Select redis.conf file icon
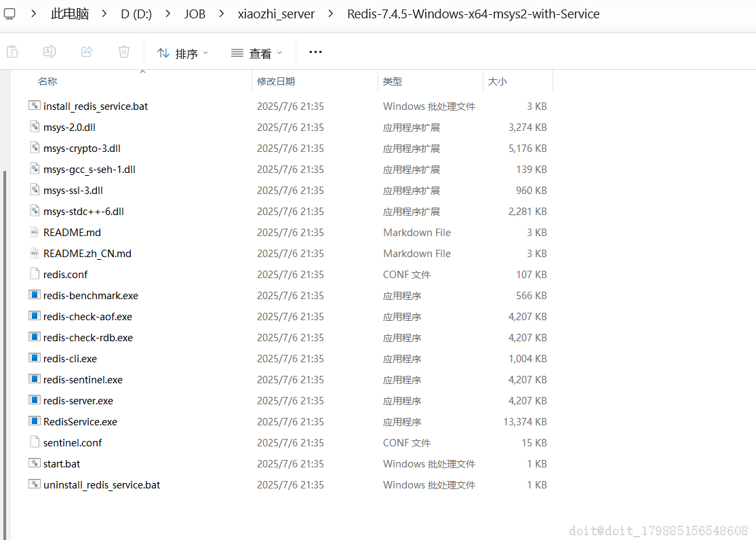Image resolution: width=756 pixels, height=540 pixels. (x=34, y=273)
